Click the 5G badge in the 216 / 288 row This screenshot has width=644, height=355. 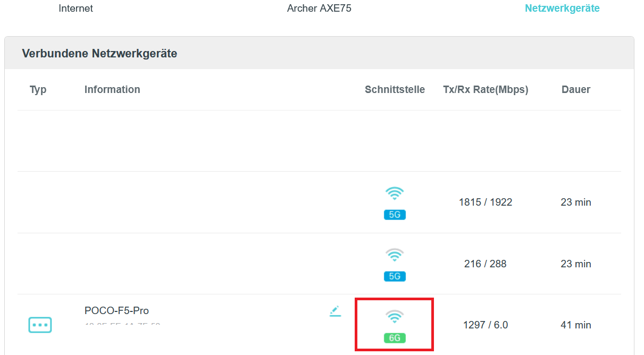click(395, 276)
